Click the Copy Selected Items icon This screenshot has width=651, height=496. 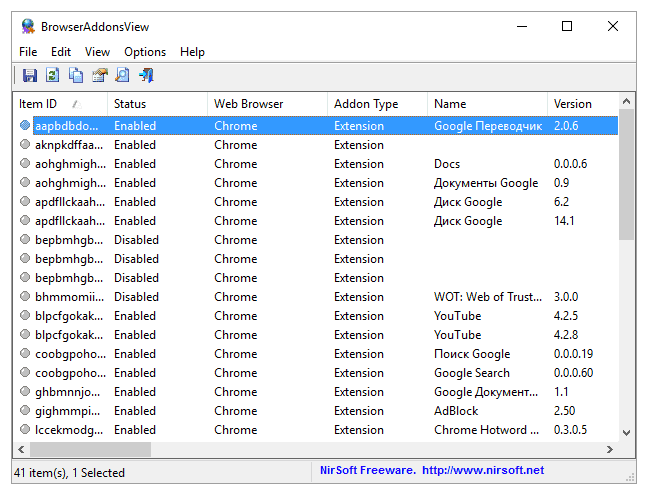point(76,75)
